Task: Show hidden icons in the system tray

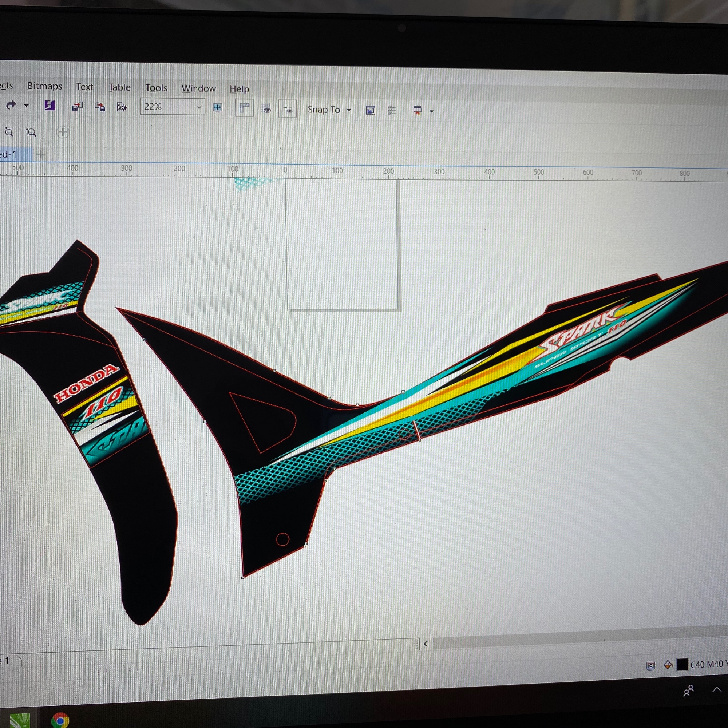Action: pos(717,689)
